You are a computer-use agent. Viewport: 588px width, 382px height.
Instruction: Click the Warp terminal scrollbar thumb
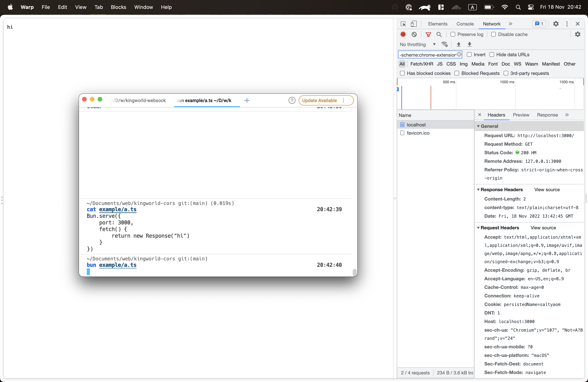pos(354,272)
